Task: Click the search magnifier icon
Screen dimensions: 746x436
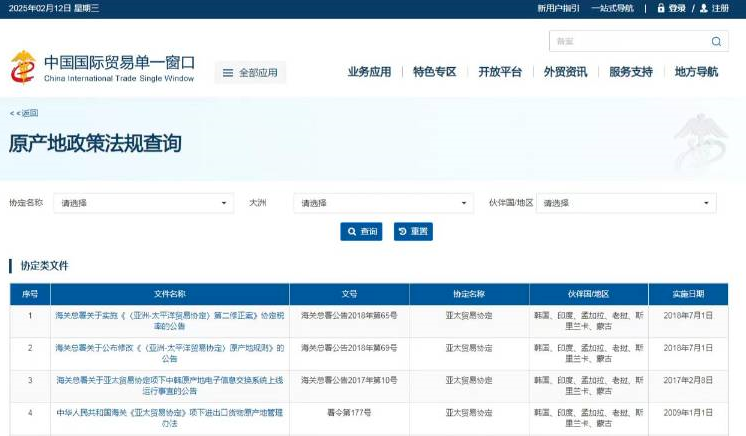Action: 716,41
